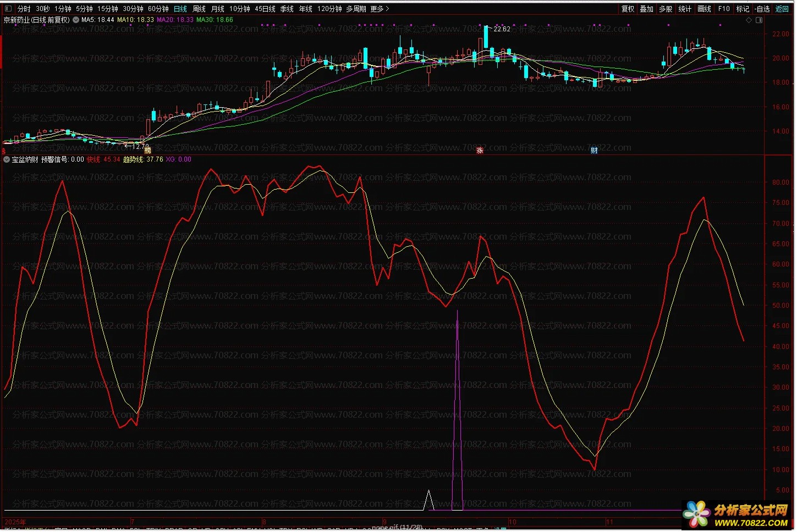
Task: Open the F10 company information
Action: pyautogui.click(x=724, y=9)
